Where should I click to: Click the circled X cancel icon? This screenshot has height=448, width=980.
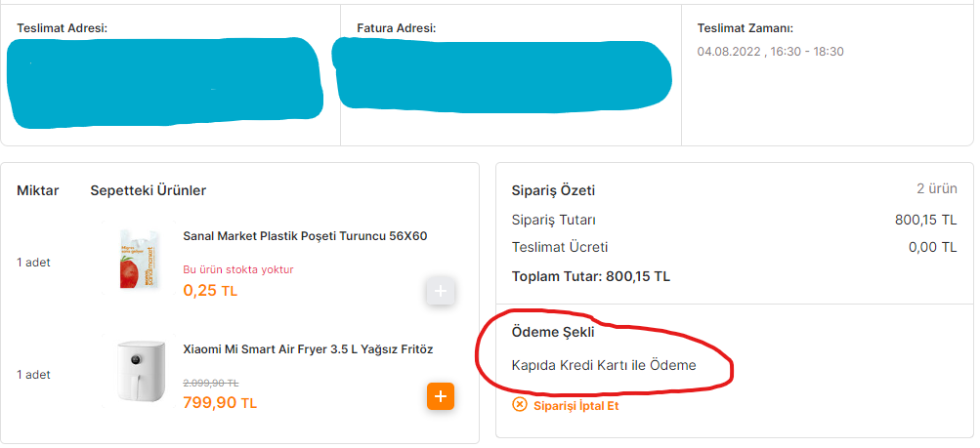[520, 405]
